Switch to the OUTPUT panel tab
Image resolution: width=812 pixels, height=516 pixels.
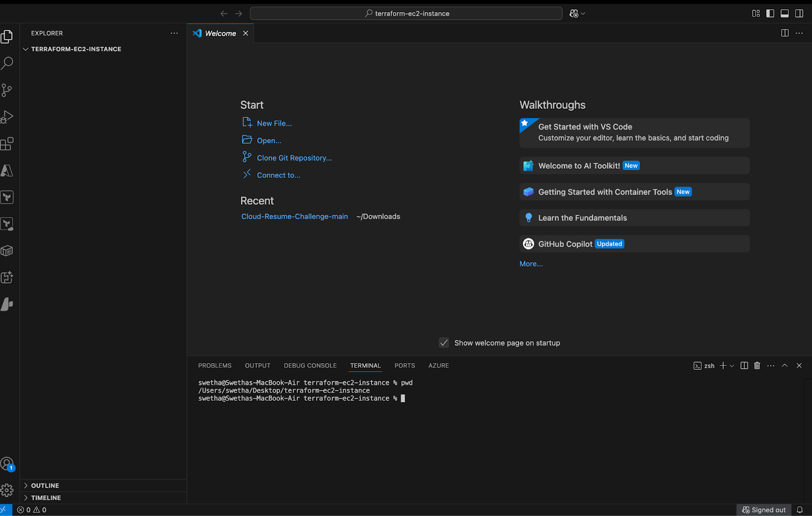[x=257, y=366]
